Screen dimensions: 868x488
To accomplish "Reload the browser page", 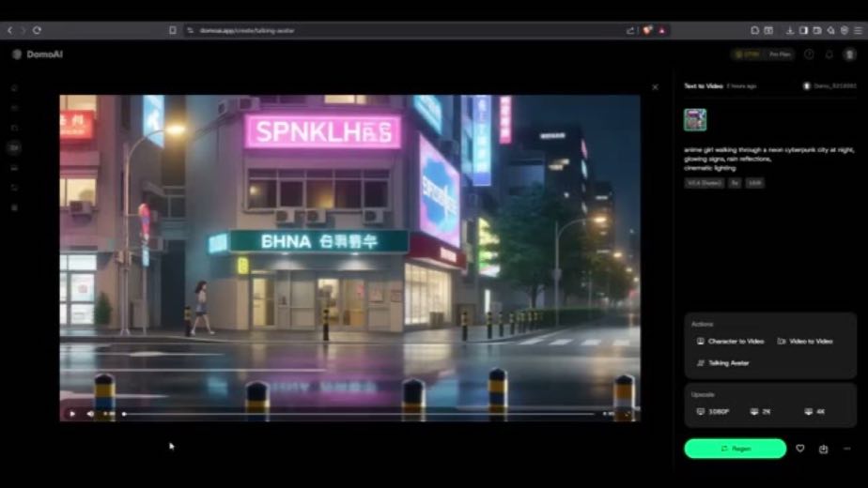I will point(37,30).
